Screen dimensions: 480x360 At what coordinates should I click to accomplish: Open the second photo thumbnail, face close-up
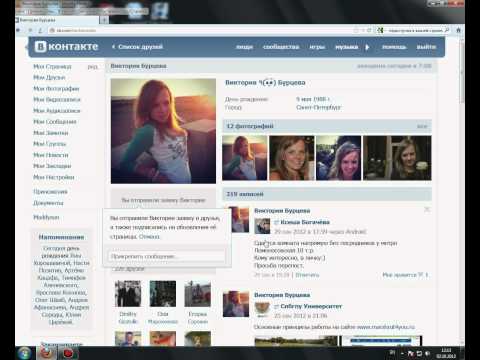pos(292,158)
